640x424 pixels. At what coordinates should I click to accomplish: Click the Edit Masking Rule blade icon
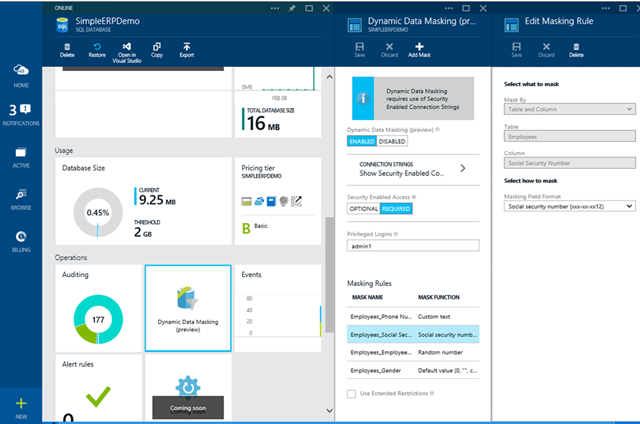click(x=511, y=25)
